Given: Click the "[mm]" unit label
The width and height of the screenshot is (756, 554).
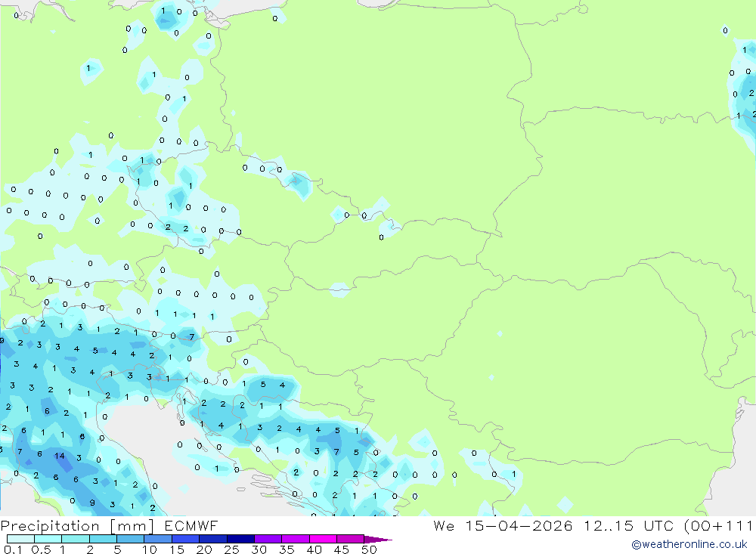Looking at the screenshot, I should (132, 526).
